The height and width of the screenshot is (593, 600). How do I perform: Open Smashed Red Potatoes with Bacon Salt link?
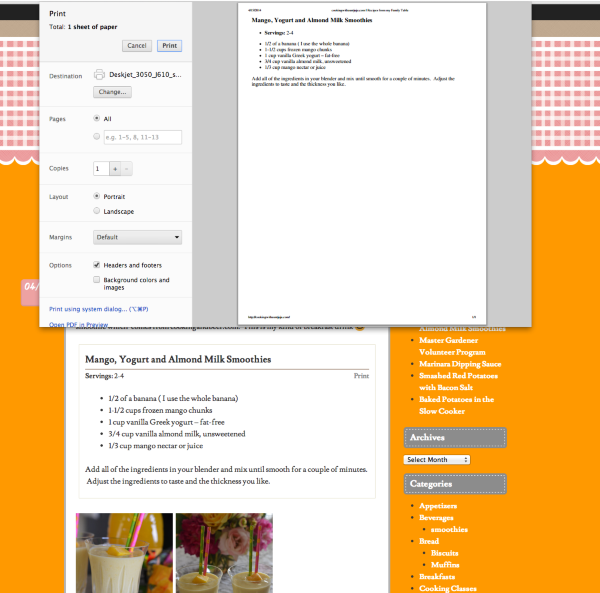coord(458,381)
